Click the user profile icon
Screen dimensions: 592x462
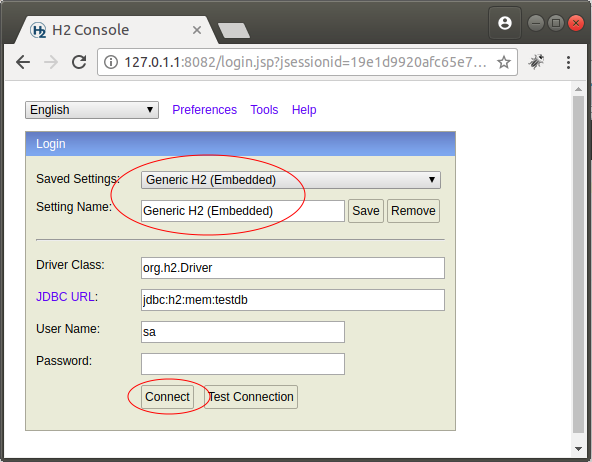(x=505, y=23)
